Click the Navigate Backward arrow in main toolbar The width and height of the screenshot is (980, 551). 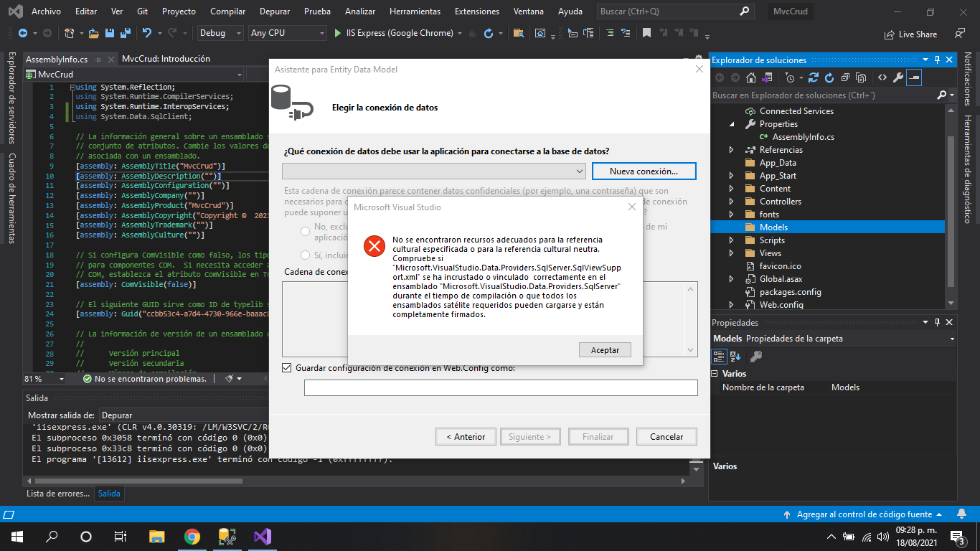tap(23, 33)
